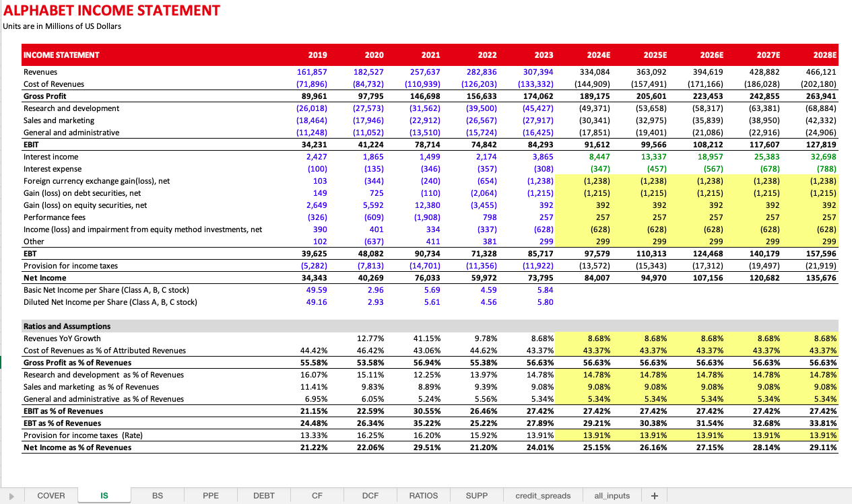The height and width of the screenshot is (504, 852).
Task: Select 2023 EBIT value 84,293
Action: click(x=541, y=145)
